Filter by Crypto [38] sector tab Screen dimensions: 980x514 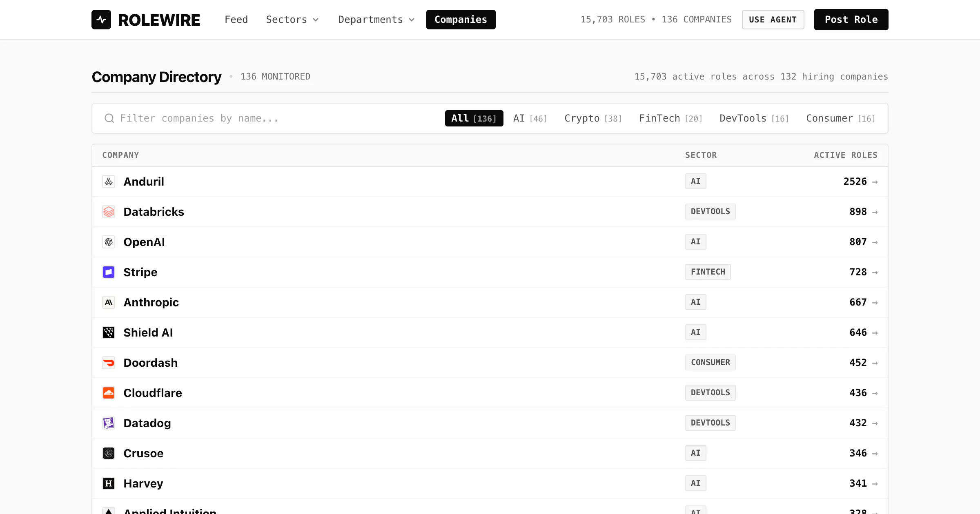click(593, 118)
